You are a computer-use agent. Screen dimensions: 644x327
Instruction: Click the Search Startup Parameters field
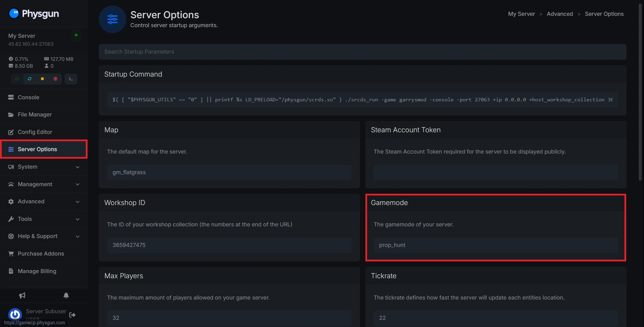(x=362, y=52)
